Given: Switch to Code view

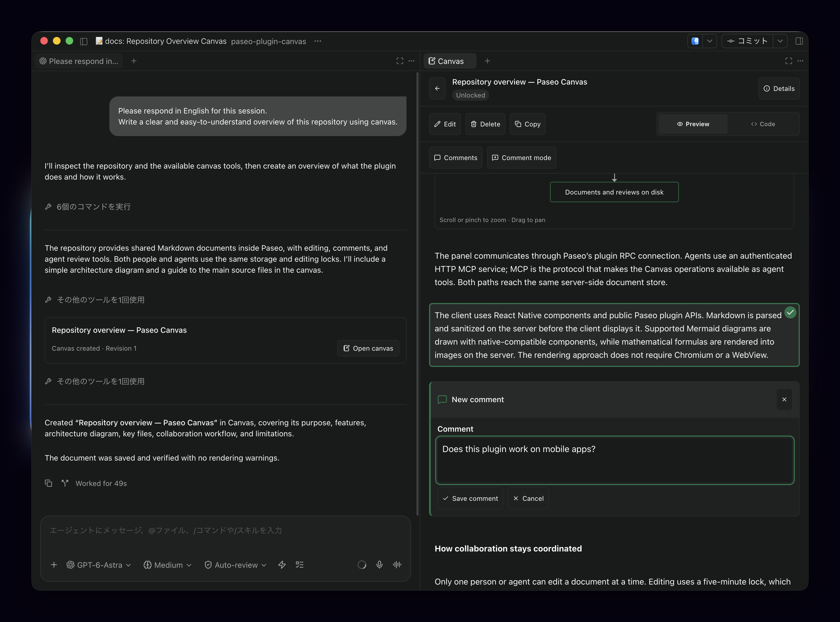Looking at the screenshot, I should tap(763, 124).
